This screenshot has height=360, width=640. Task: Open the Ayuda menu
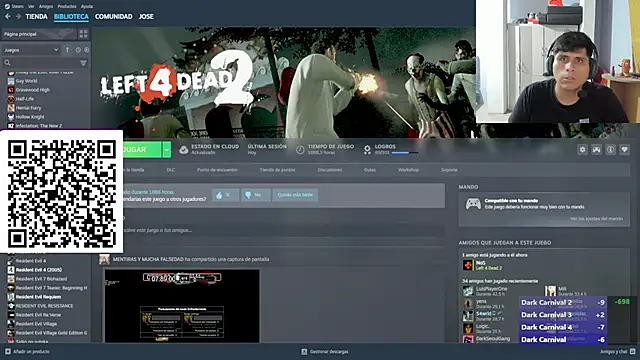[87, 6]
